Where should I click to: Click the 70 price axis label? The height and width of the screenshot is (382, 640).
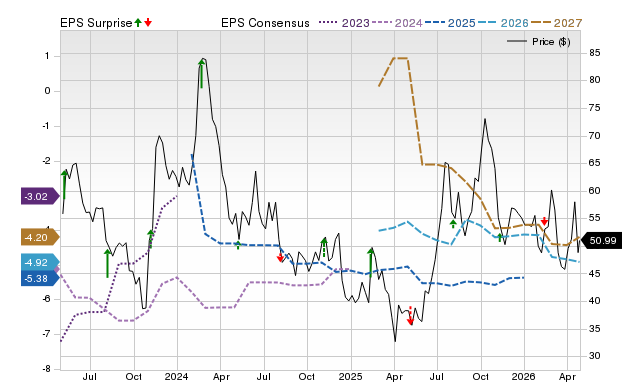[595, 135]
